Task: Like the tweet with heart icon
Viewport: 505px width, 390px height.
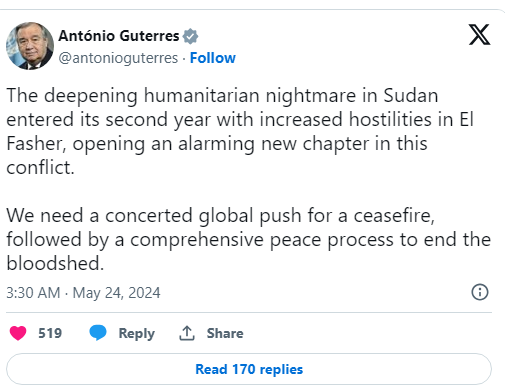Action: (x=18, y=333)
